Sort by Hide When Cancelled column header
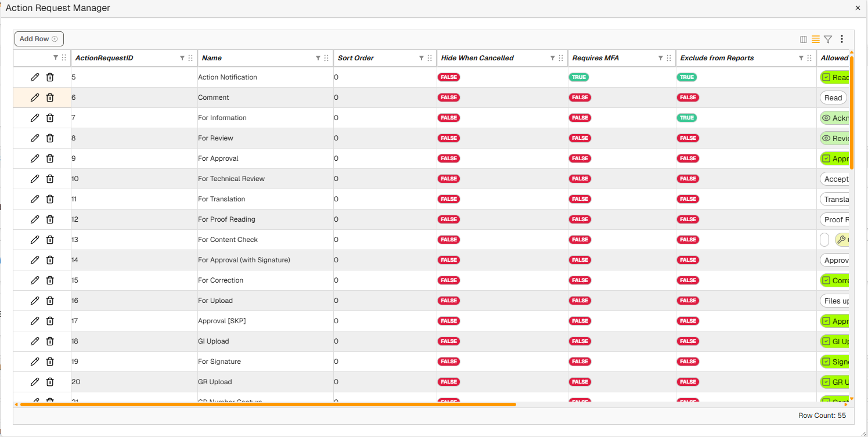 click(x=477, y=58)
